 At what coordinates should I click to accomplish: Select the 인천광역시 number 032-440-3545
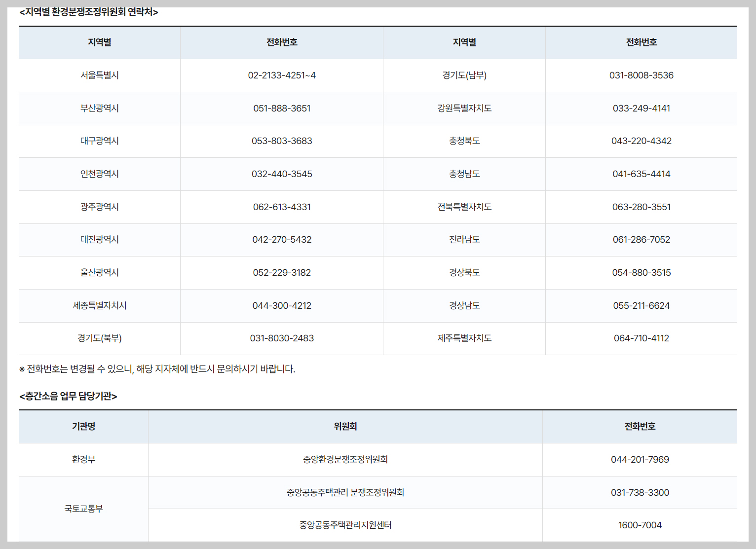click(281, 174)
